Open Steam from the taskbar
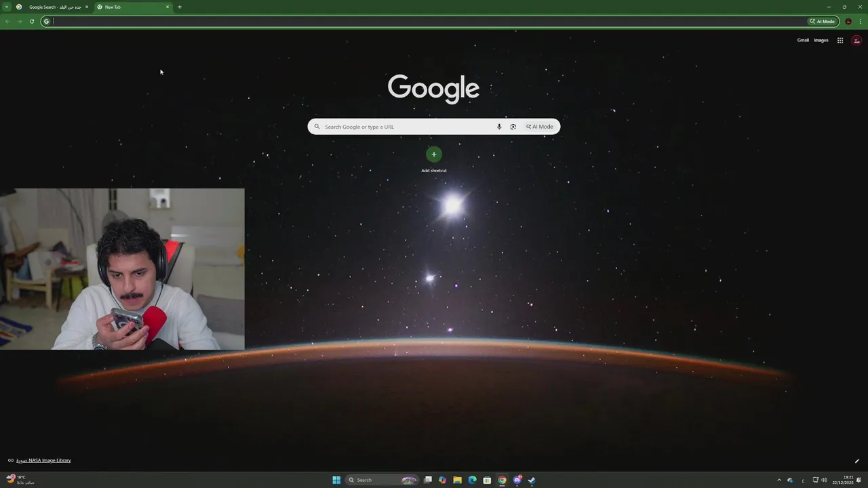Screen dimensions: 868x488 [x=532, y=480]
